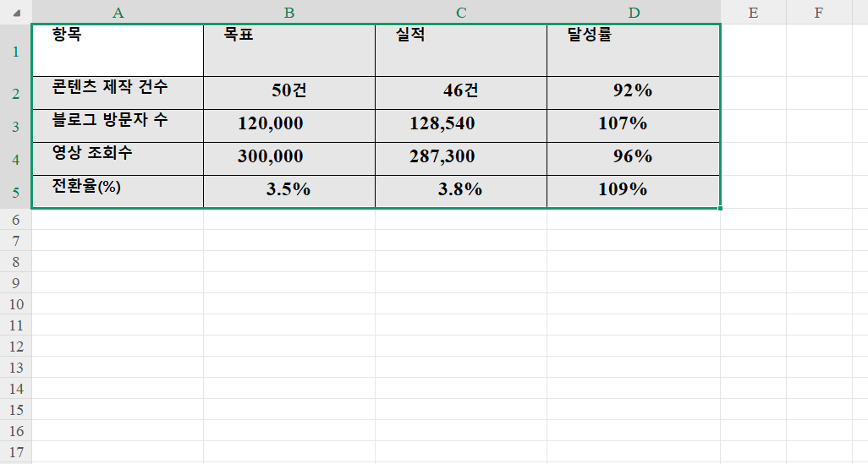Select row 14 header
This screenshot has height=464, width=868.
(15, 388)
